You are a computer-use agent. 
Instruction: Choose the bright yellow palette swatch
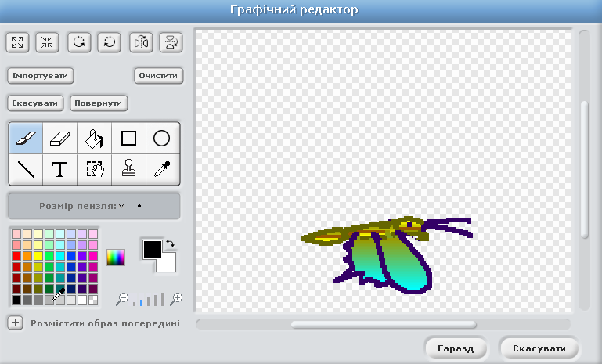(x=38, y=256)
